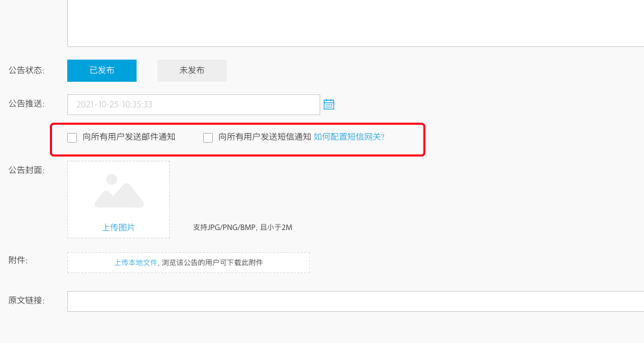The width and height of the screenshot is (644, 343).
Task: Click the 附件 label
Action: pyautogui.click(x=18, y=260)
